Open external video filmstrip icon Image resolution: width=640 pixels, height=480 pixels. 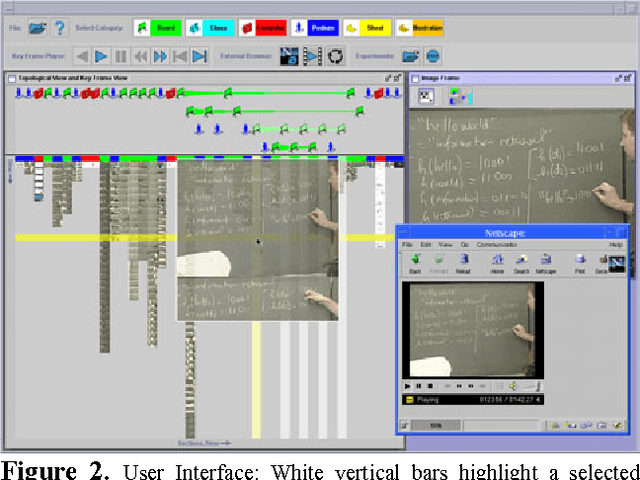tap(312, 56)
